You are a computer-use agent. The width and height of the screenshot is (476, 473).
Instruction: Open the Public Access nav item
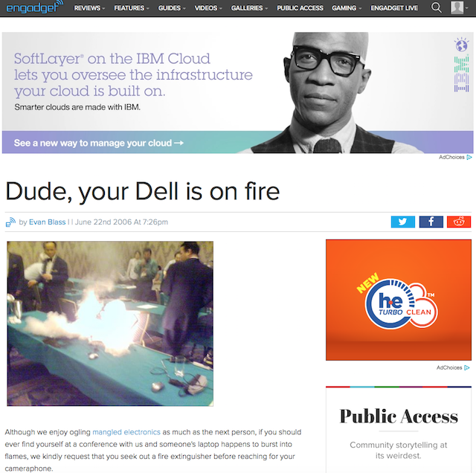(300, 8)
